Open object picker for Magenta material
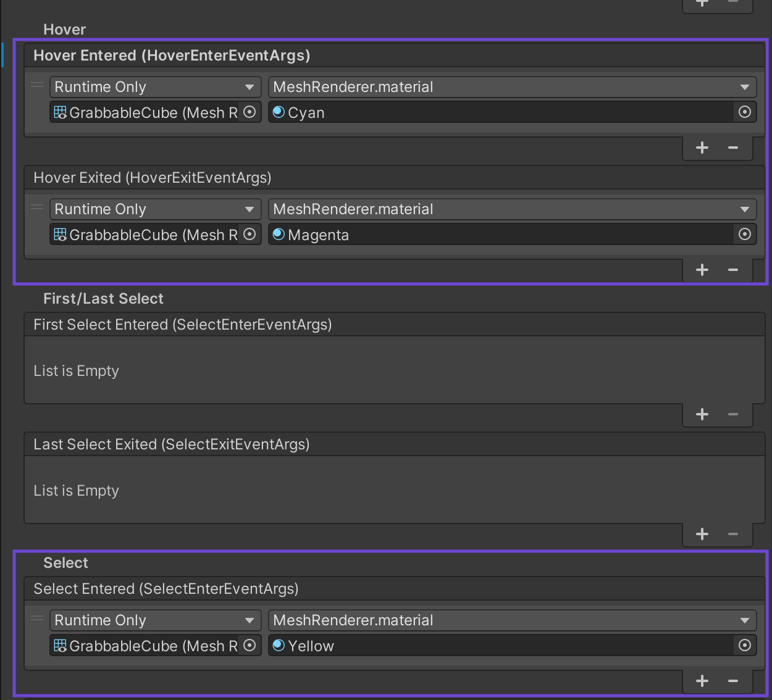 click(745, 235)
